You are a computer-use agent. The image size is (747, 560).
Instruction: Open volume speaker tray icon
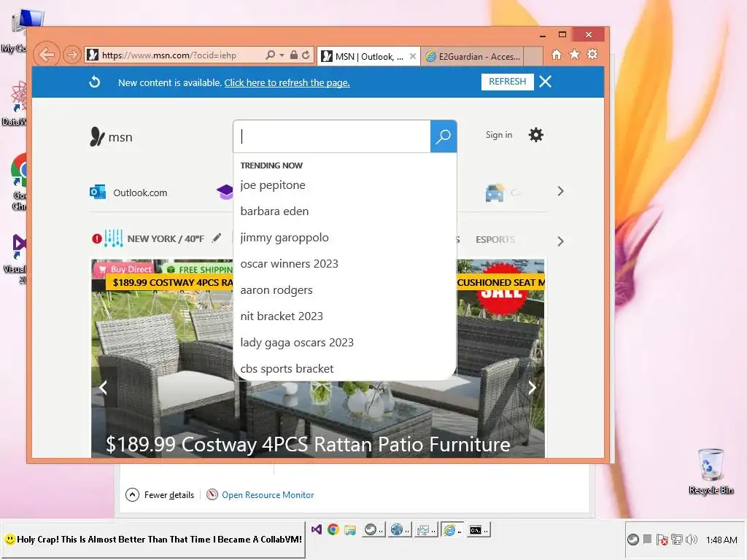pyautogui.click(x=692, y=540)
